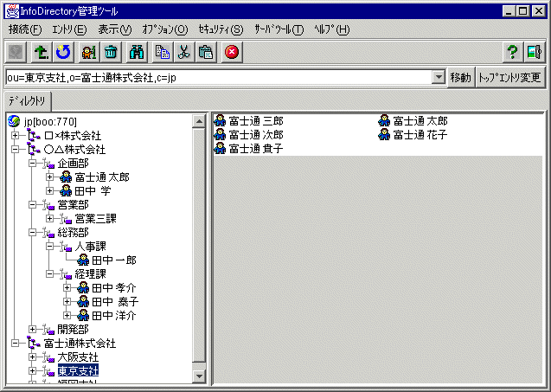Click the トップエントリ変更 button
The height and width of the screenshot is (392, 551).
pyautogui.click(x=509, y=77)
